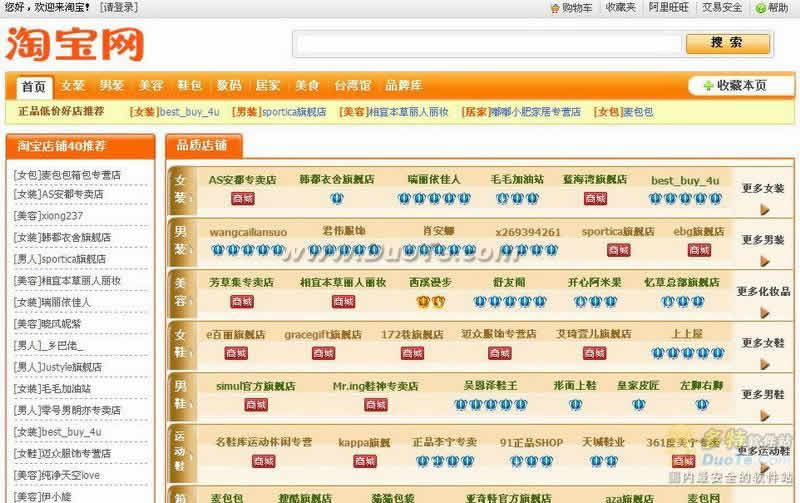The width and height of the screenshot is (800, 503).
Task: Click diamond ratings under 瑞丽依佳人
Action: click(x=434, y=198)
